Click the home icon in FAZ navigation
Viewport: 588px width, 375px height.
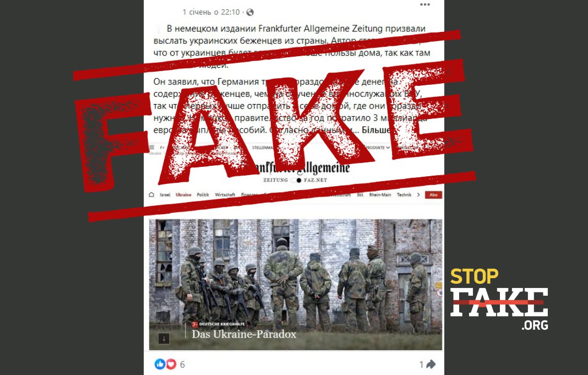[151, 194]
